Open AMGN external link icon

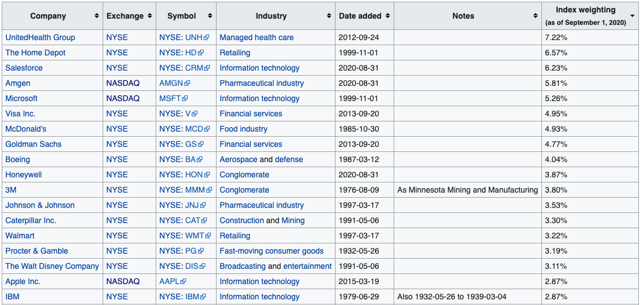[187, 83]
